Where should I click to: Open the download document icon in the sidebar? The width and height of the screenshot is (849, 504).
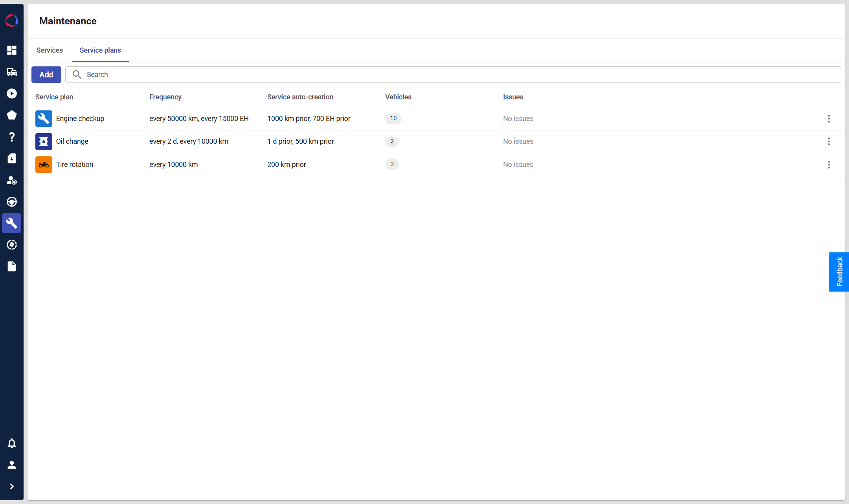pos(12,158)
